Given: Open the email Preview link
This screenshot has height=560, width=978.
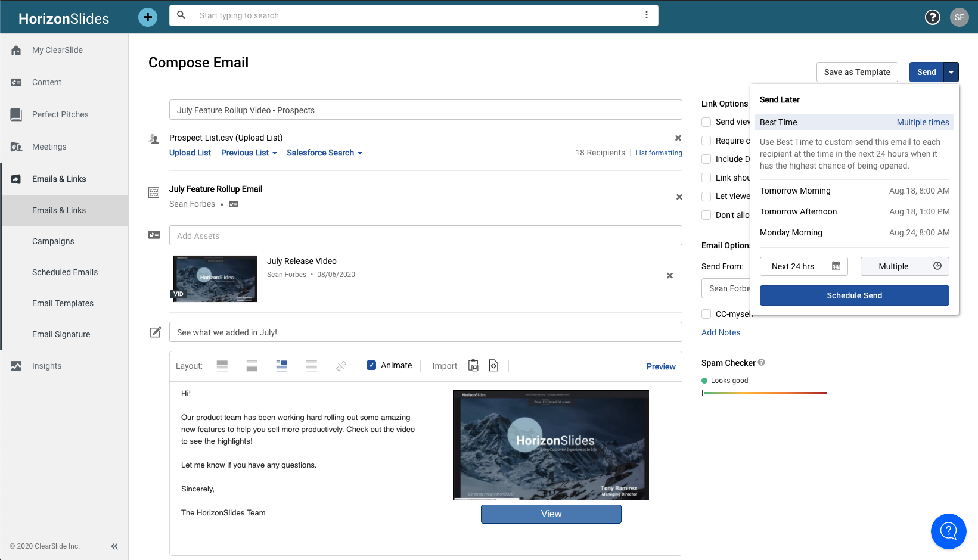Looking at the screenshot, I should (x=661, y=366).
